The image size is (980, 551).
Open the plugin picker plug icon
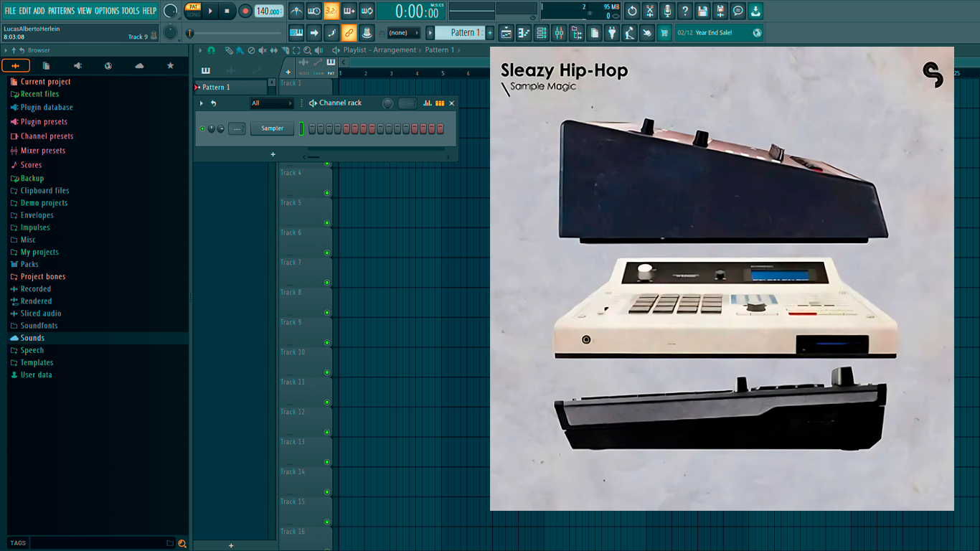[x=612, y=32]
